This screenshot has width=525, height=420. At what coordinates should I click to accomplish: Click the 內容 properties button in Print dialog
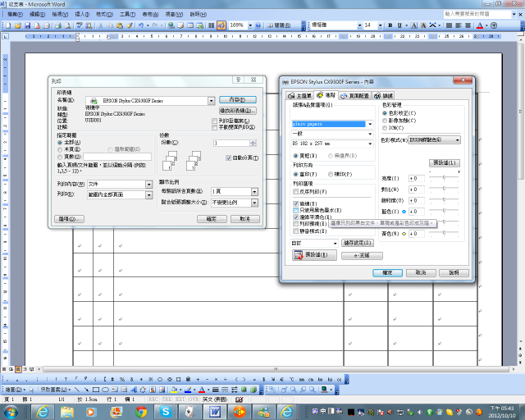[238, 100]
